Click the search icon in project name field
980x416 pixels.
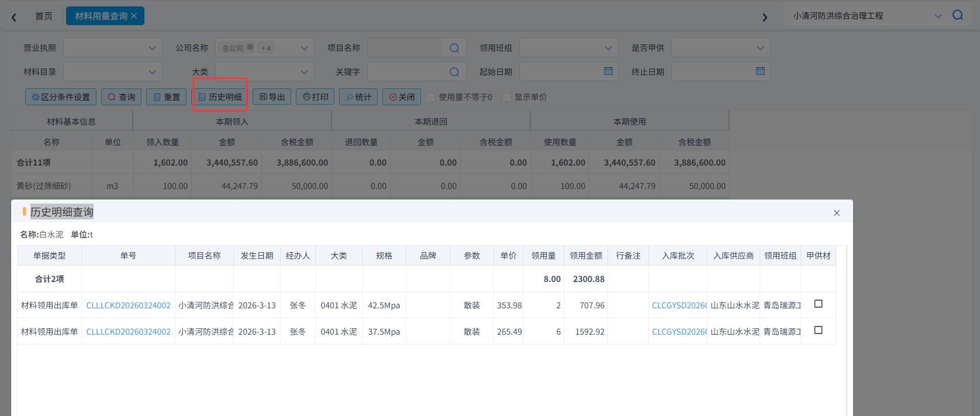click(x=454, y=48)
